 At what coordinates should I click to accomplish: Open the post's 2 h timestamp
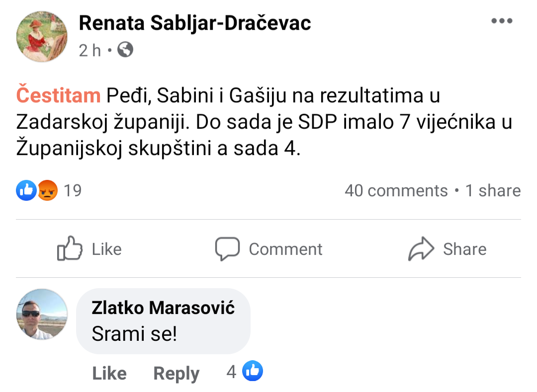click(90, 50)
